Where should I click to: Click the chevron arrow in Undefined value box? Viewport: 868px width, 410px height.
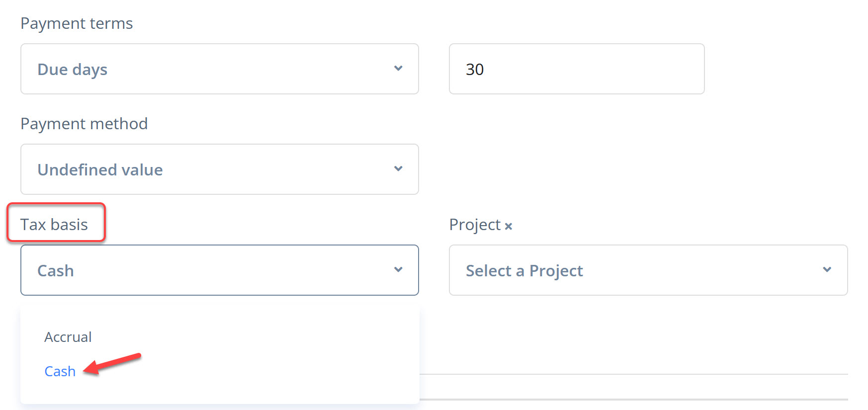[398, 169]
